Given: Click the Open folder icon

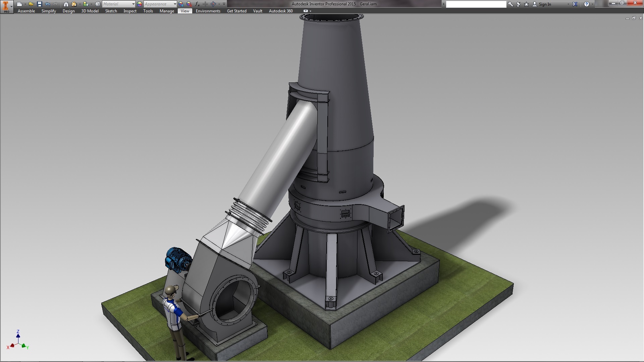Looking at the screenshot, I should (x=31, y=4).
